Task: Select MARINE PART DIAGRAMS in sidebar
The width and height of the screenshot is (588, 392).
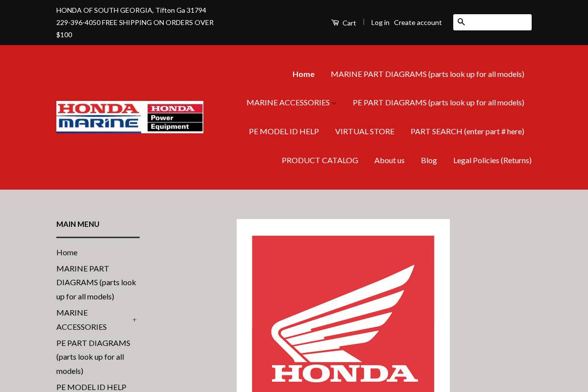Action: (96, 282)
